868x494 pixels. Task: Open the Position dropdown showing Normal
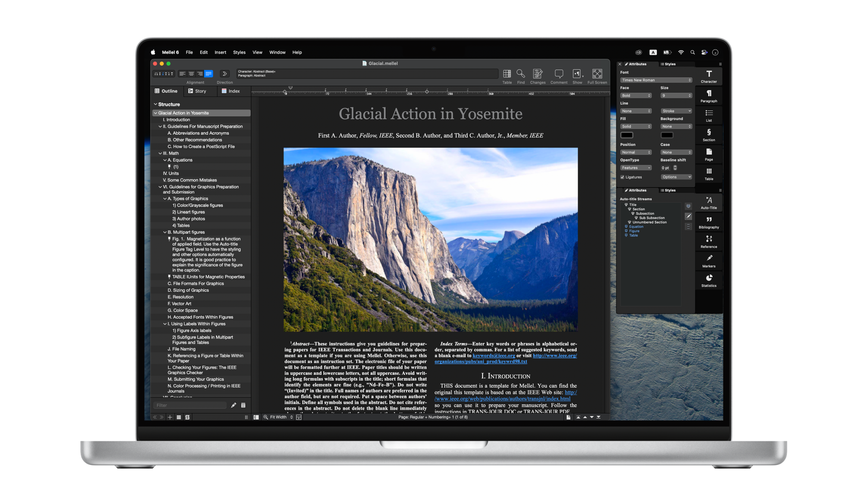[636, 152]
